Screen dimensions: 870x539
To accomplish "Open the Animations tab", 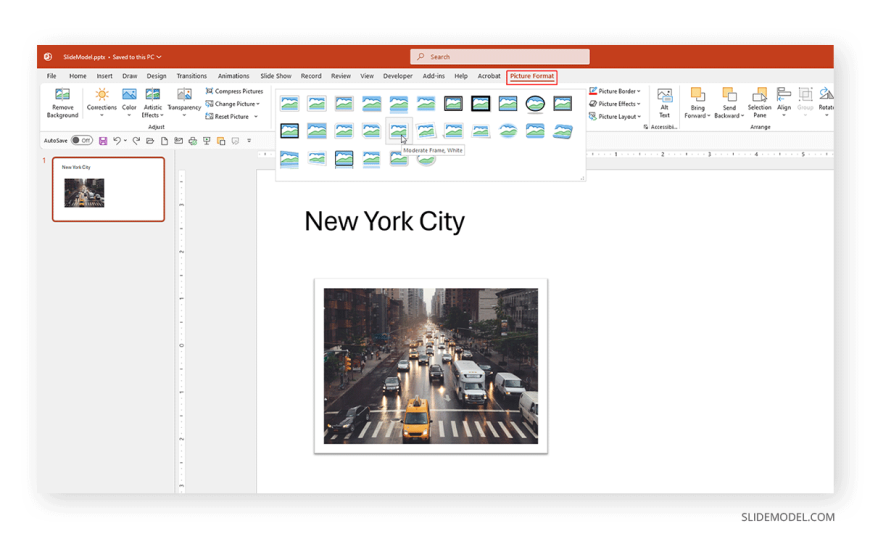I will [234, 76].
